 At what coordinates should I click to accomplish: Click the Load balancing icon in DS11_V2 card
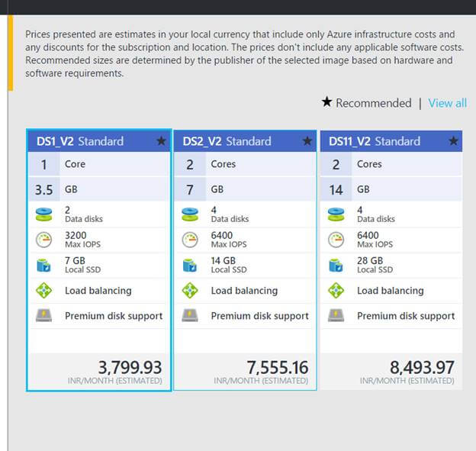(x=336, y=290)
